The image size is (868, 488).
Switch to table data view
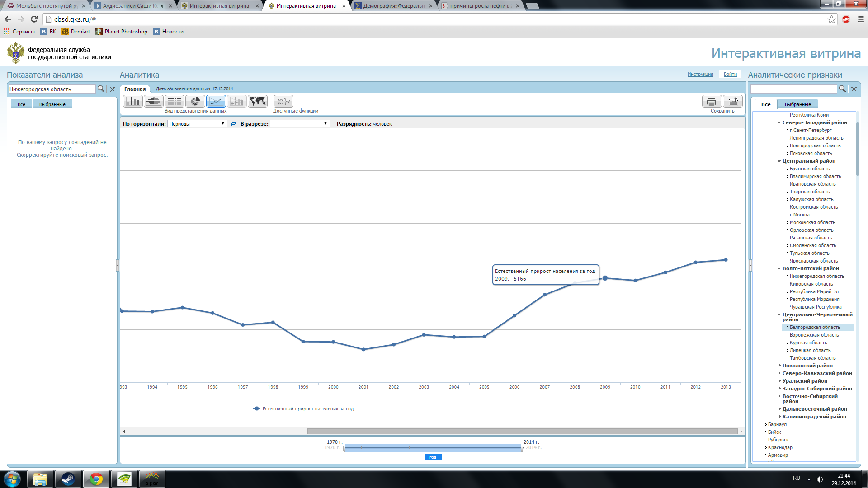point(174,101)
